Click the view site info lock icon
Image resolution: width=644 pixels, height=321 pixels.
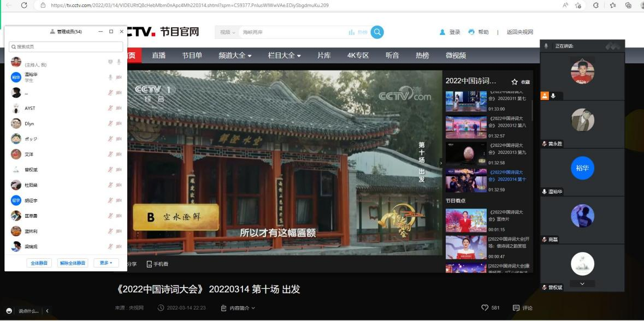click(x=42, y=5)
